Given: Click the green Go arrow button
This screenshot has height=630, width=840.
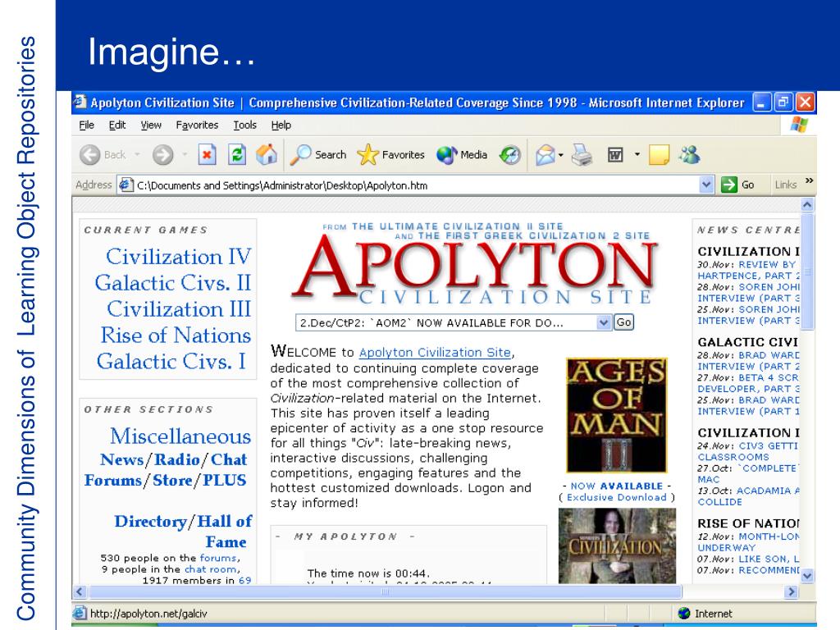Looking at the screenshot, I should point(729,185).
